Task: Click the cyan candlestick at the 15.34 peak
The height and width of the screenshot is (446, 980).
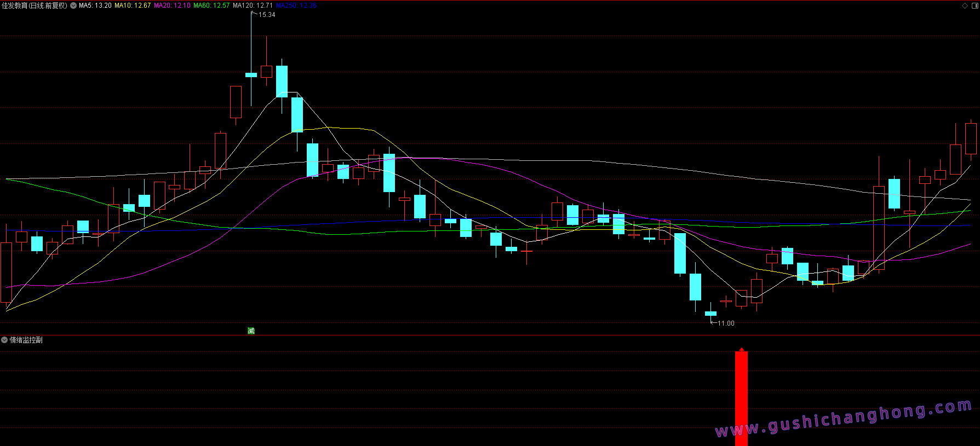Action: [x=251, y=75]
